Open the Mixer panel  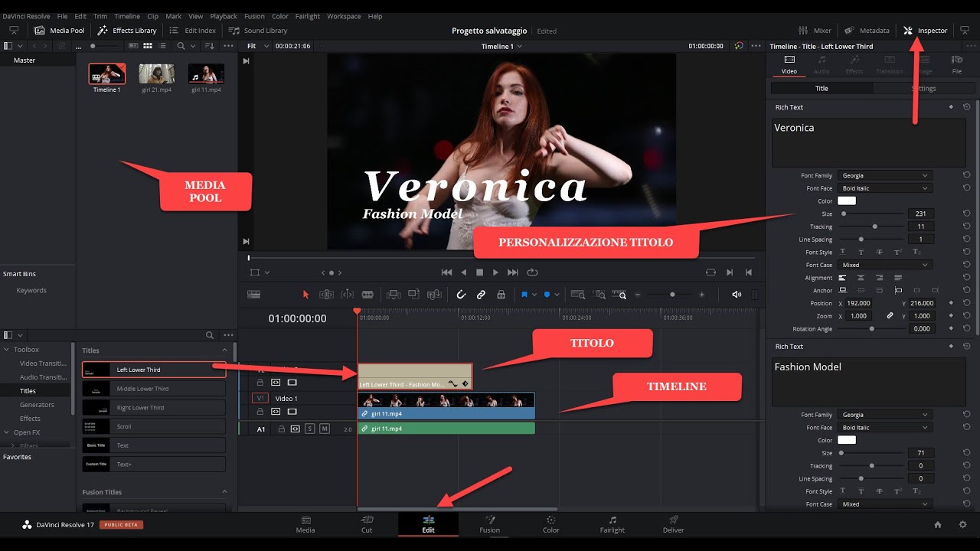[815, 31]
